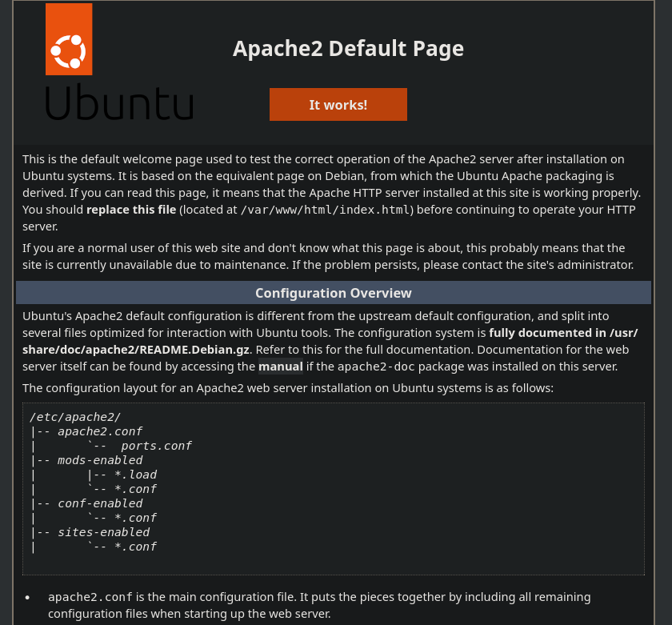Click the orange "It works!" banner
Image resolution: width=672 pixels, height=625 pixels.
coord(338,105)
